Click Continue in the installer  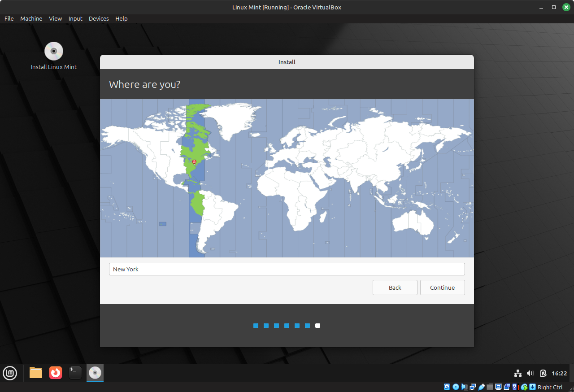tap(443, 287)
